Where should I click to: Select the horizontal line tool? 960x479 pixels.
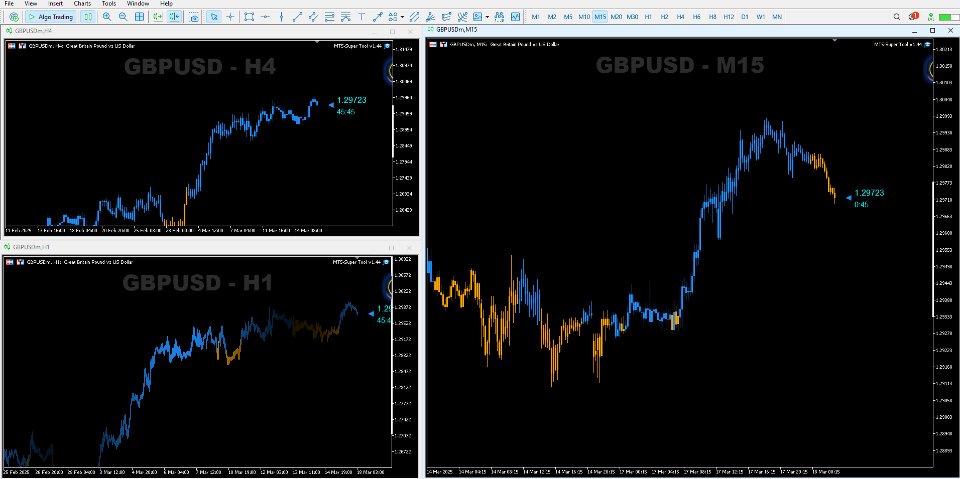click(264, 17)
